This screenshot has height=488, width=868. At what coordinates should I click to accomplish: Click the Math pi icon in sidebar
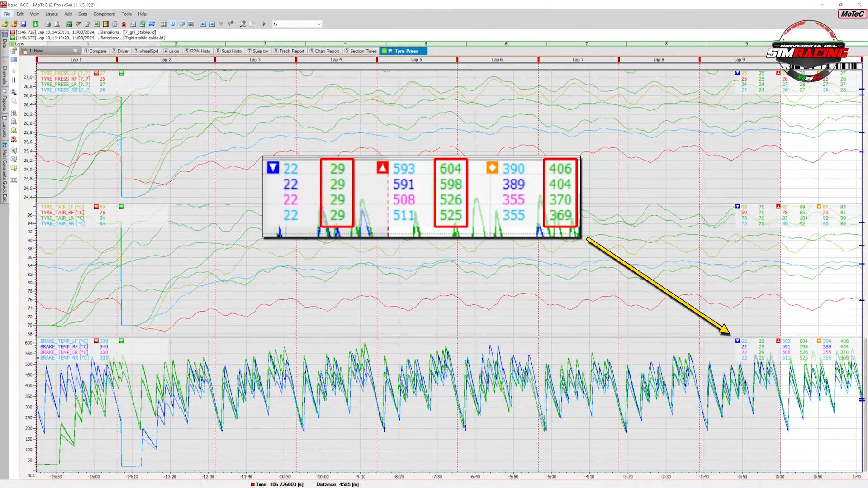(5, 145)
